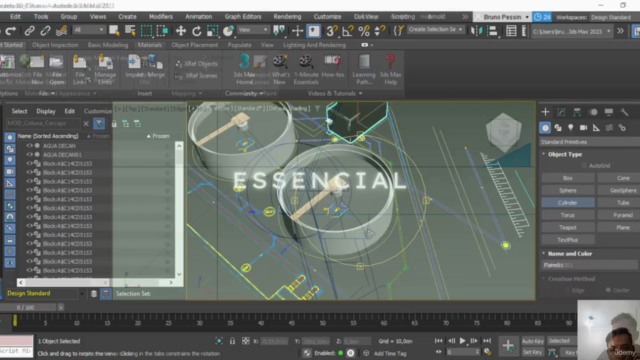The height and width of the screenshot is (360, 640).
Task: Toggle the Set Key mode button
Action: point(533,352)
